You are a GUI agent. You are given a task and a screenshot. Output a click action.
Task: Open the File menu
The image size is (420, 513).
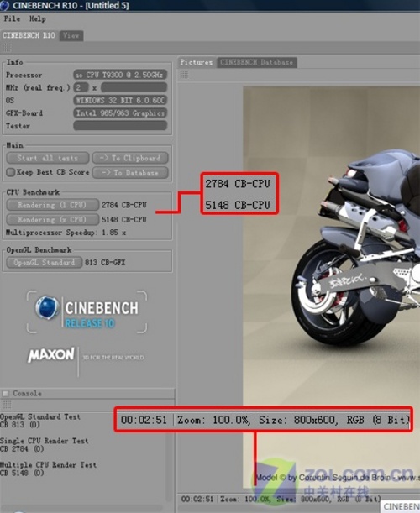[12, 18]
